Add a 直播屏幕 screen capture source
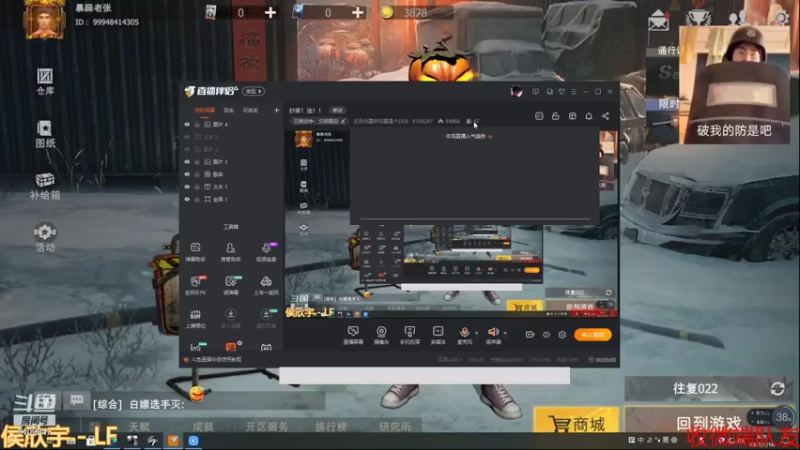The width and height of the screenshot is (800, 450). click(x=353, y=335)
